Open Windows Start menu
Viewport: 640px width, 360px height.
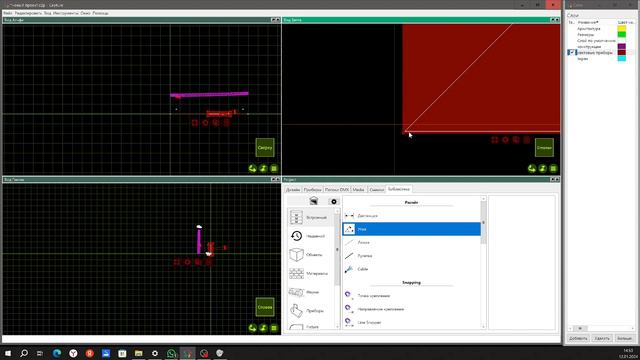point(8,353)
